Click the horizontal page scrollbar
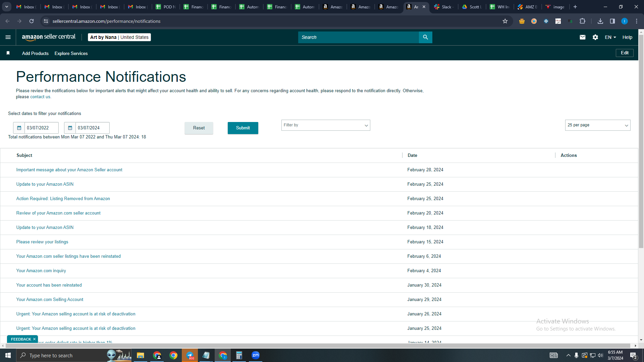644x362 pixels. pyautogui.click(x=318, y=346)
